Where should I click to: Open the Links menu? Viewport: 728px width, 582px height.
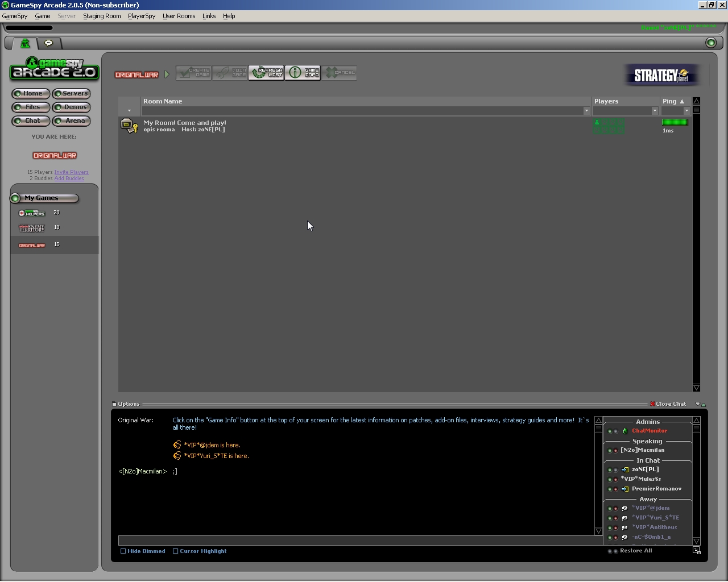coord(209,16)
